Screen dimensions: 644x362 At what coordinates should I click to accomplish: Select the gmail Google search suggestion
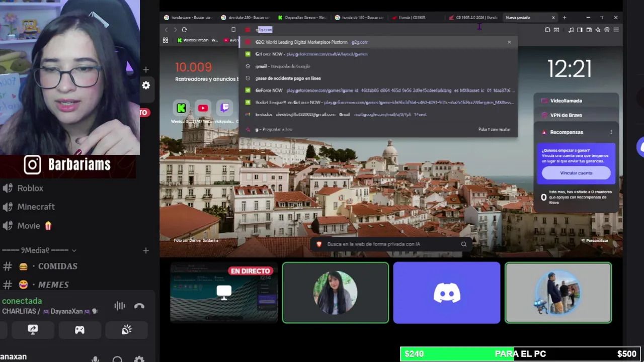(378, 66)
